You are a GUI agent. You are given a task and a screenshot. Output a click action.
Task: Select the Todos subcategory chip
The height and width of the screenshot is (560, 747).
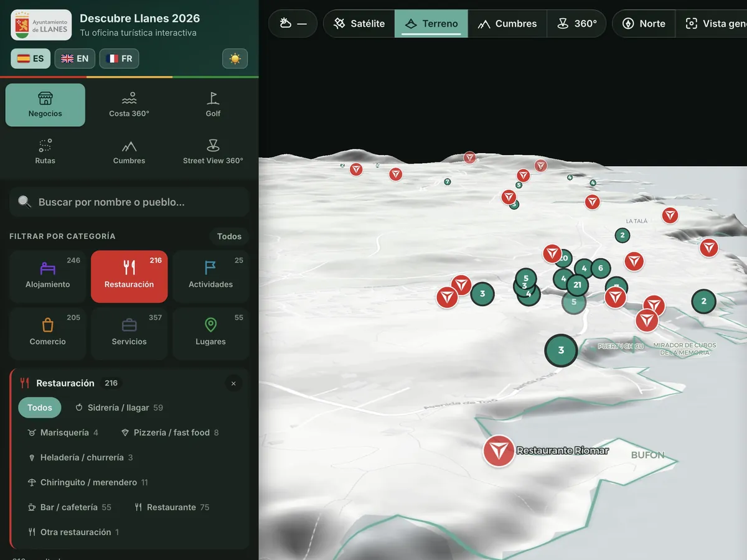point(40,408)
